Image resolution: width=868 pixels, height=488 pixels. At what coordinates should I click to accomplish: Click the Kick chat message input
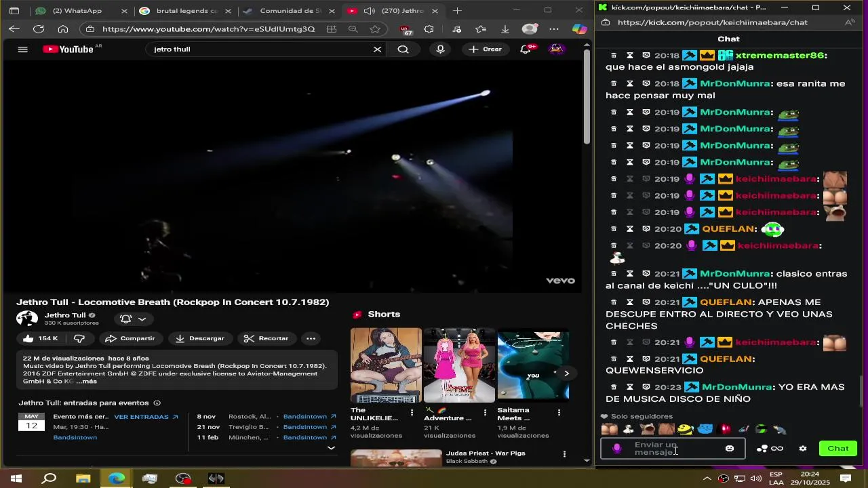click(x=673, y=449)
